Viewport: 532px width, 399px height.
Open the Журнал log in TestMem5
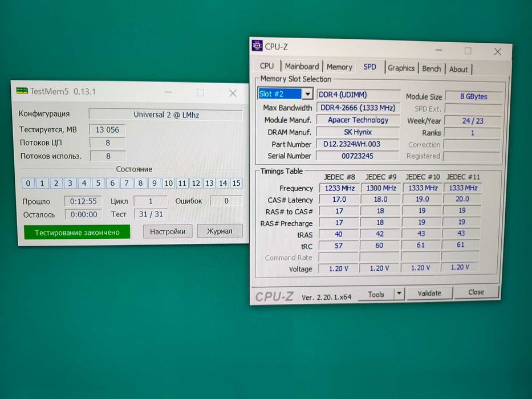tap(220, 231)
